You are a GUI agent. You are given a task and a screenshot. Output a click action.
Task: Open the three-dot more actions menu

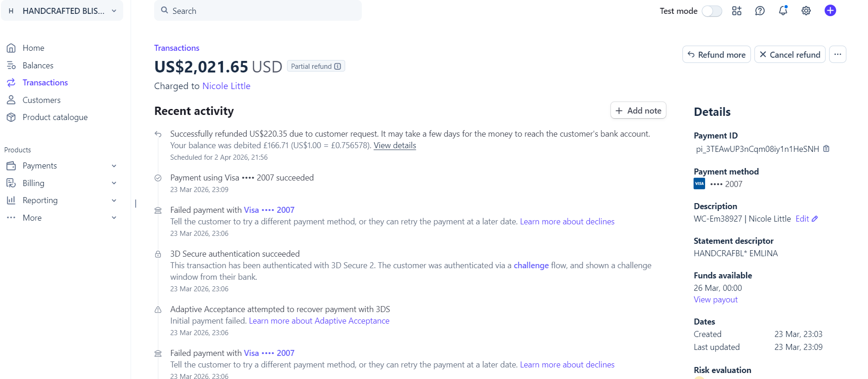click(838, 54)
